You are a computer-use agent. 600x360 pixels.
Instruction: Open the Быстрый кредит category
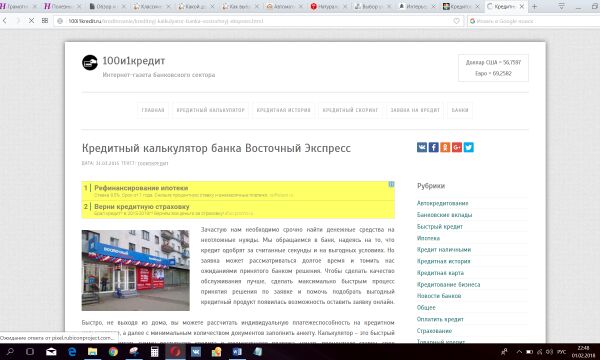point(440,226)
